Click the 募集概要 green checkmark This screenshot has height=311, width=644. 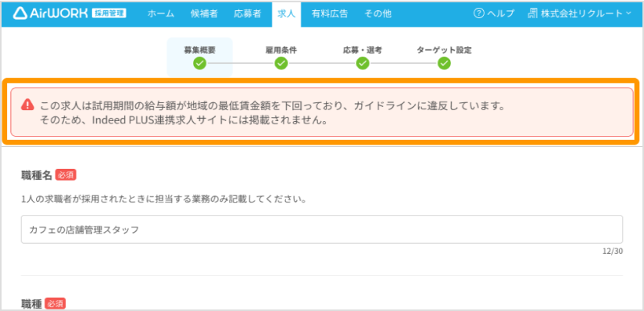199,63
